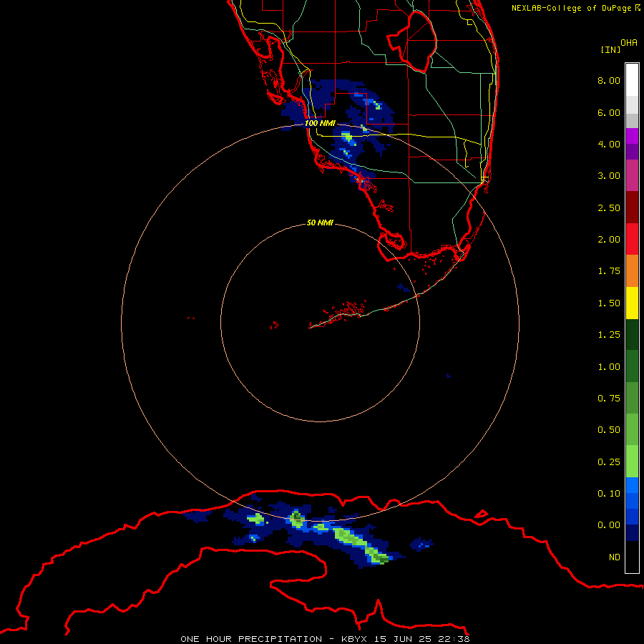The width and height of the screenshot is (644, 644).
Task: Click the 1.50 legend value
Action: [609, 303]
